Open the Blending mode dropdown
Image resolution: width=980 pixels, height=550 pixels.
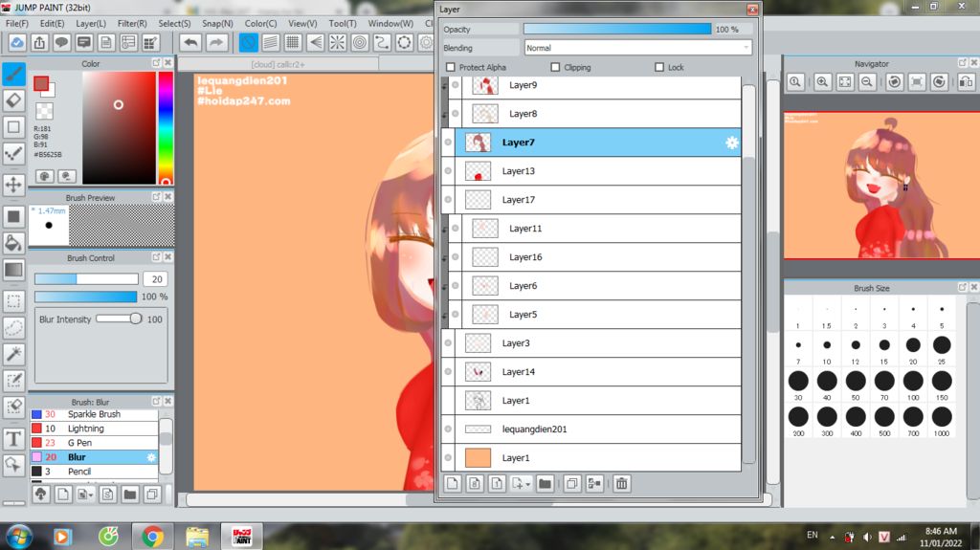[x=637, y=48]
